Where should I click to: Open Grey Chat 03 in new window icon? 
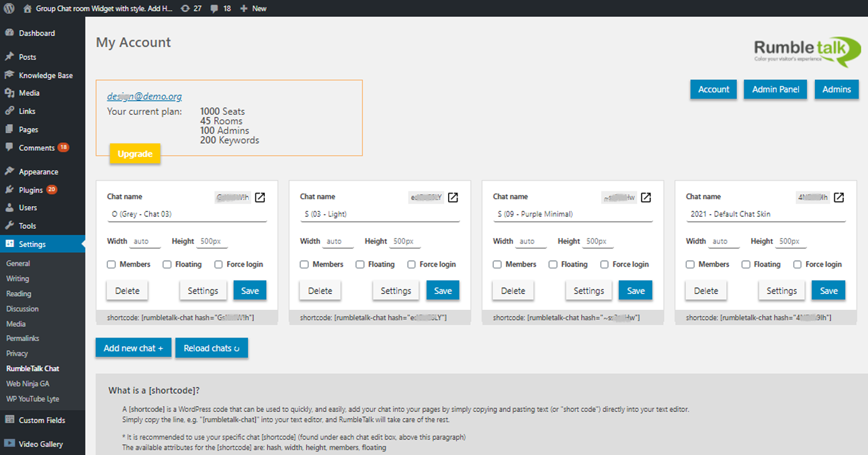pyautogui.click(x=260, y=197)
